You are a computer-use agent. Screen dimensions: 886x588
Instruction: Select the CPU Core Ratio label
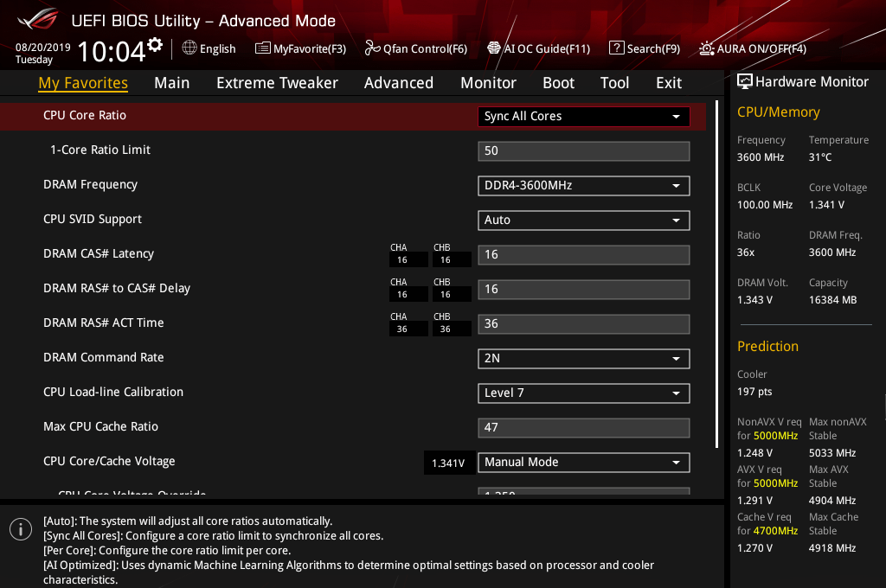coord(85,115)
